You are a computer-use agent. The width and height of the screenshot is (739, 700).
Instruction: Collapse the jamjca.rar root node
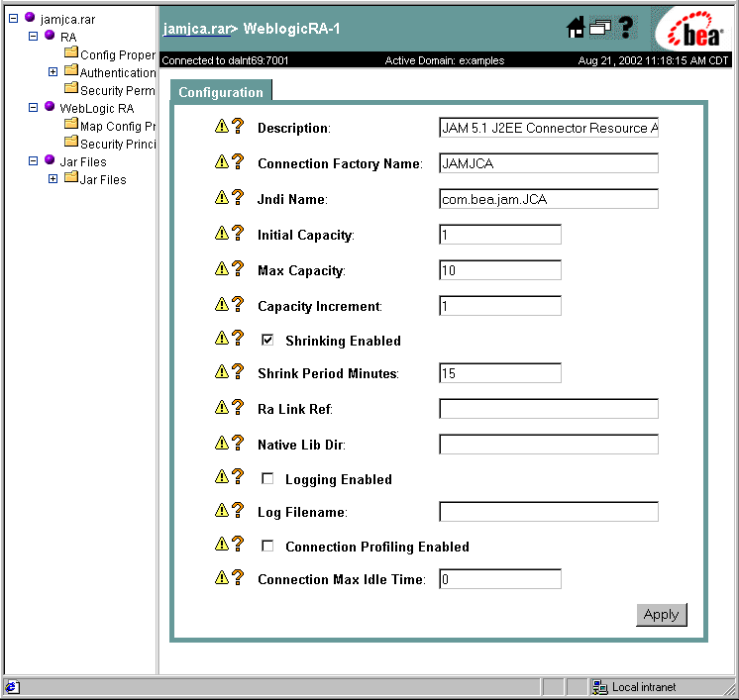(14, 19)
